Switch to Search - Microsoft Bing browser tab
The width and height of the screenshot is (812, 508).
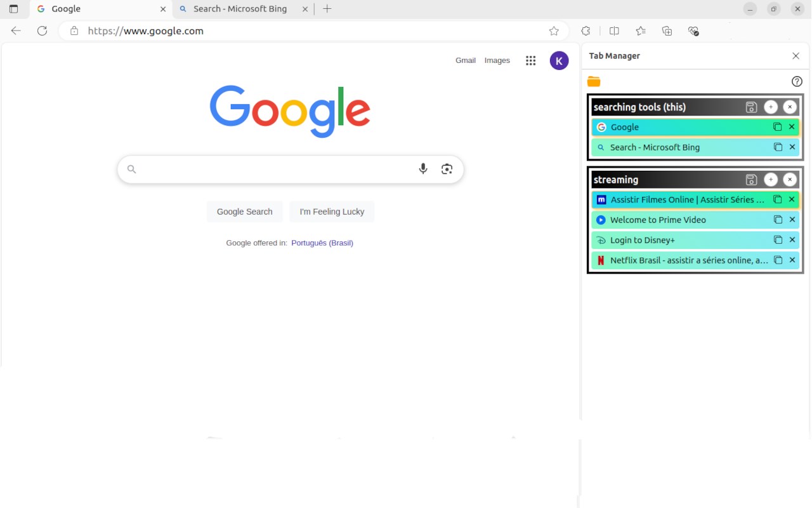[x=244, y=9]
